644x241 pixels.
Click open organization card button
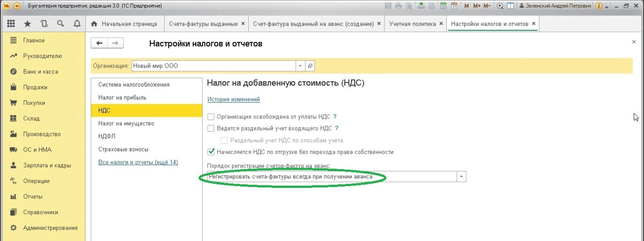point(310,65)
